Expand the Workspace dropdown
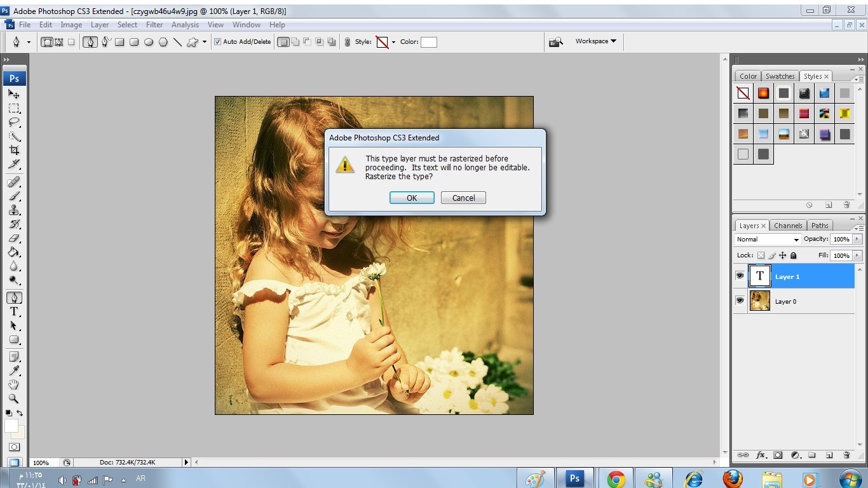This screenshot has height=488, width=868. click(x=595, y=41)
